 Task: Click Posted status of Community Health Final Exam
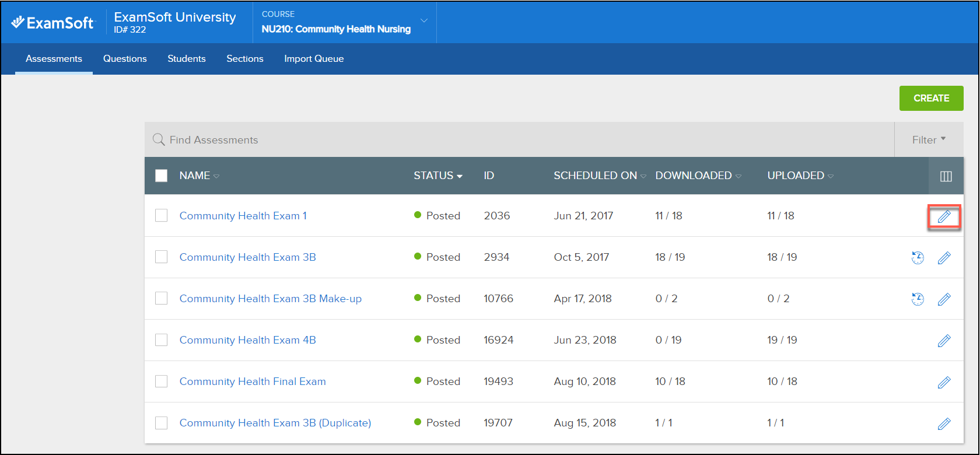tap(437, 381)
